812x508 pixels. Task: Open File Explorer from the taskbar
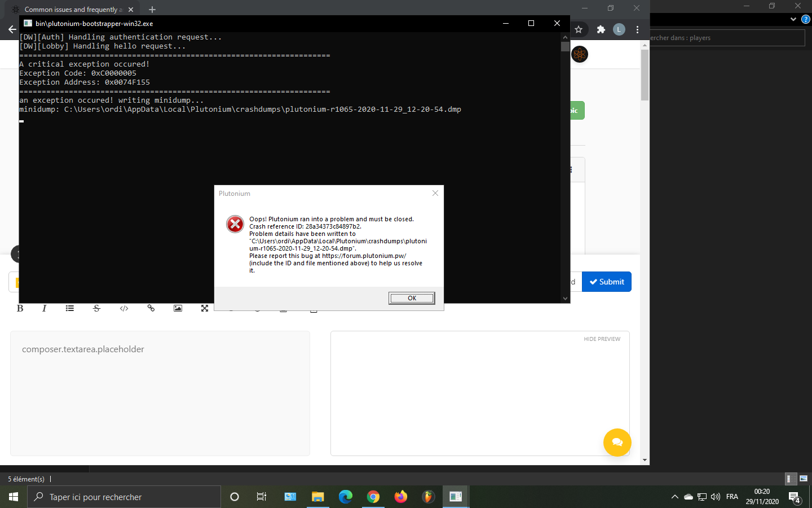pyautogui.click(x=317, y=497)
